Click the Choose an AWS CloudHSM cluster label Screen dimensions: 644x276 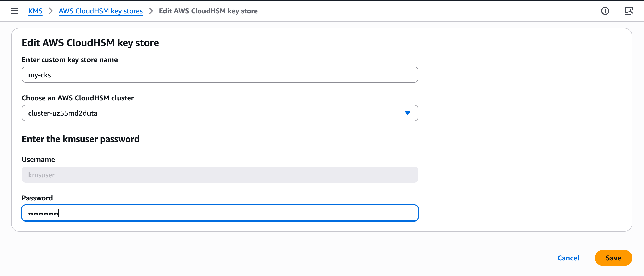[78, 98]
